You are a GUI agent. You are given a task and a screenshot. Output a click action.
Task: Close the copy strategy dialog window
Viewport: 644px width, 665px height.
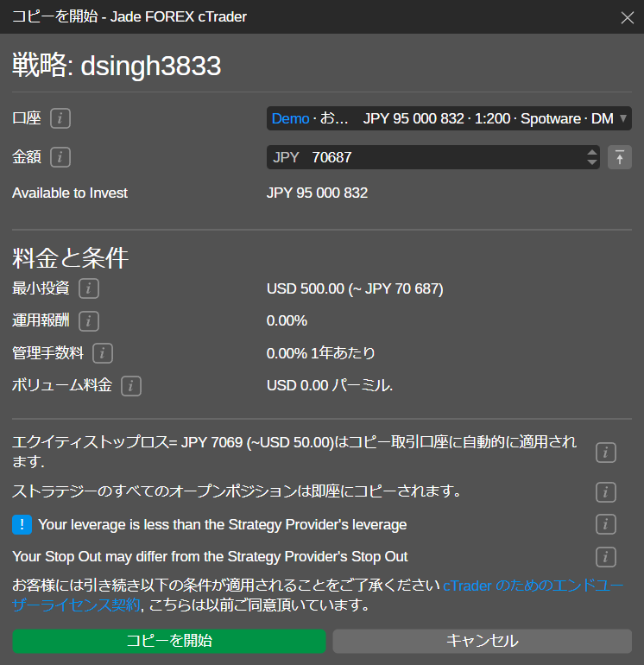click(628, 17)
